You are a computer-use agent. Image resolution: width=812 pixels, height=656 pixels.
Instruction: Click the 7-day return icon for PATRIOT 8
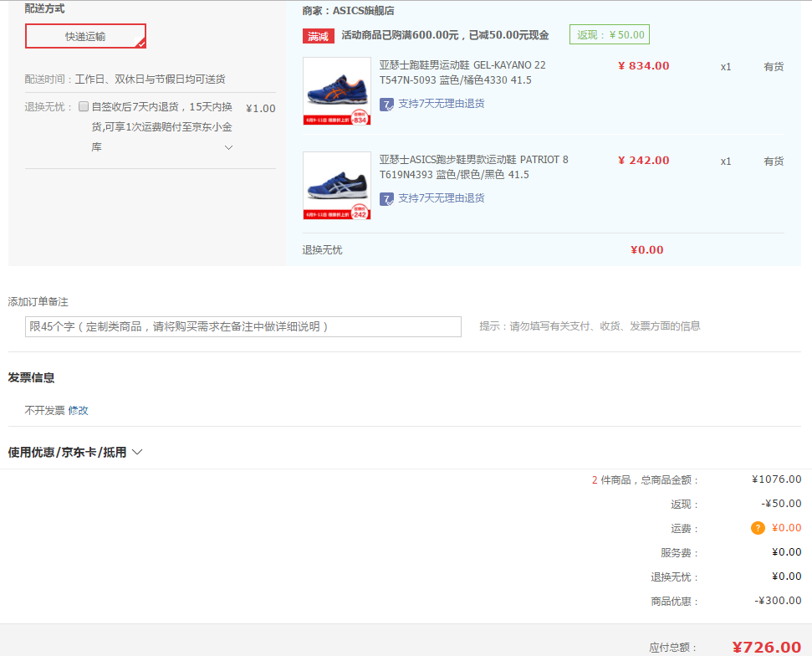[386, 199]
